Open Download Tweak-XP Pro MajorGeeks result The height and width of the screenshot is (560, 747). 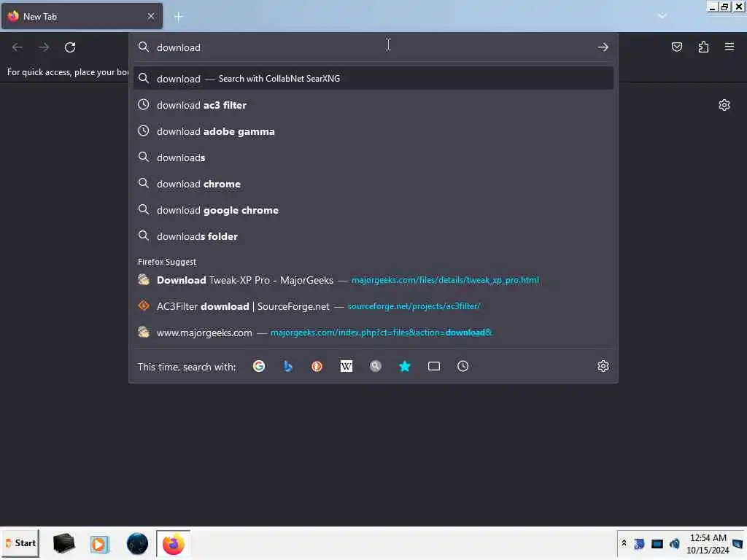click(x=373, y=280)
